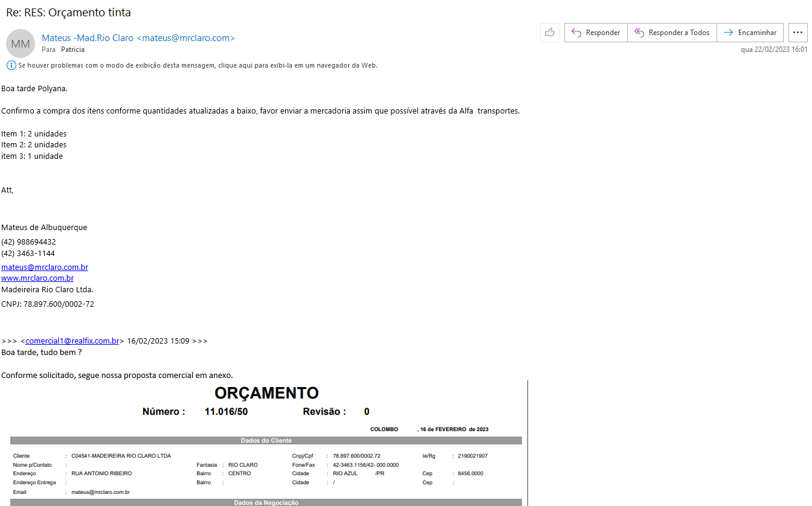Click the comercial1@realfix.com.br address link
The height and width of the screenshot is (506, 812).
click(x=72, y=341)
